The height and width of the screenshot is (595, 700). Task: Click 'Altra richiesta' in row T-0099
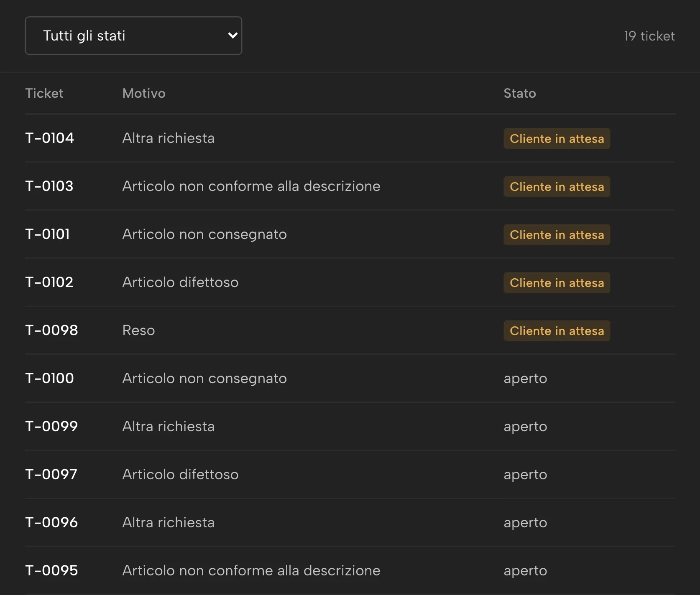pyautogui.click(x=169, y=426)
